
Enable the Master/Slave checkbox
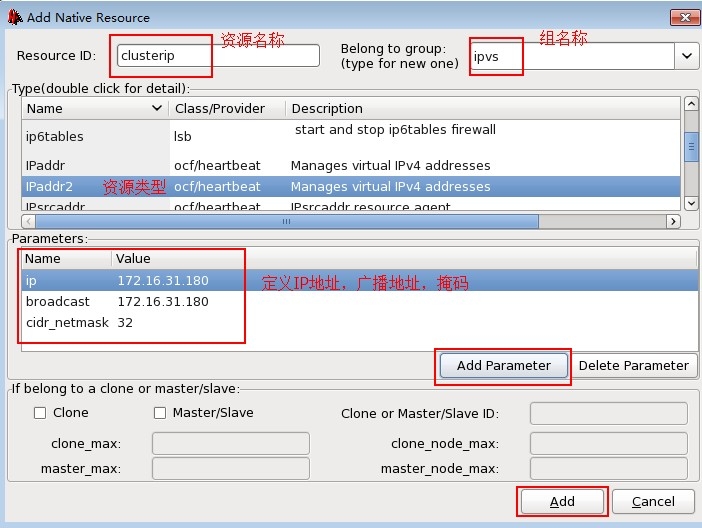point(160,412)
